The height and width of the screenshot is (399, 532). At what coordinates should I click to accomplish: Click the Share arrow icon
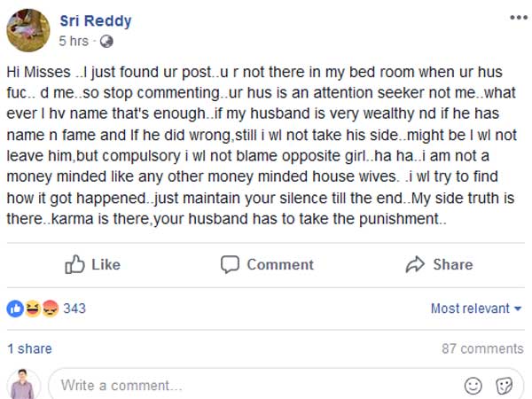click(x=415, y=264)
